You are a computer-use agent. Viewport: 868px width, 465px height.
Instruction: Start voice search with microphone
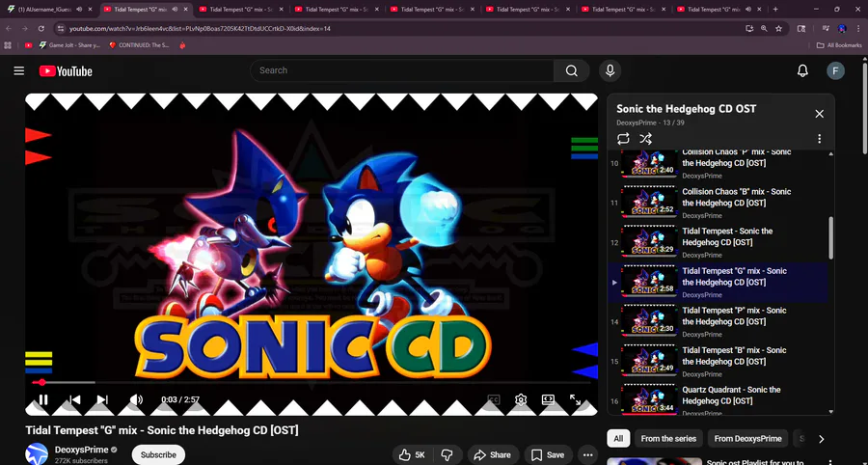[610, 70]
